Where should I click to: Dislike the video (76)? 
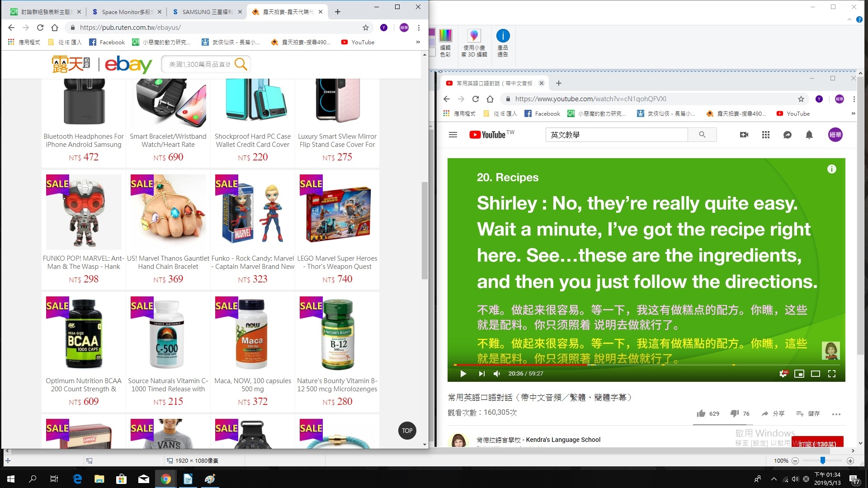740,413
